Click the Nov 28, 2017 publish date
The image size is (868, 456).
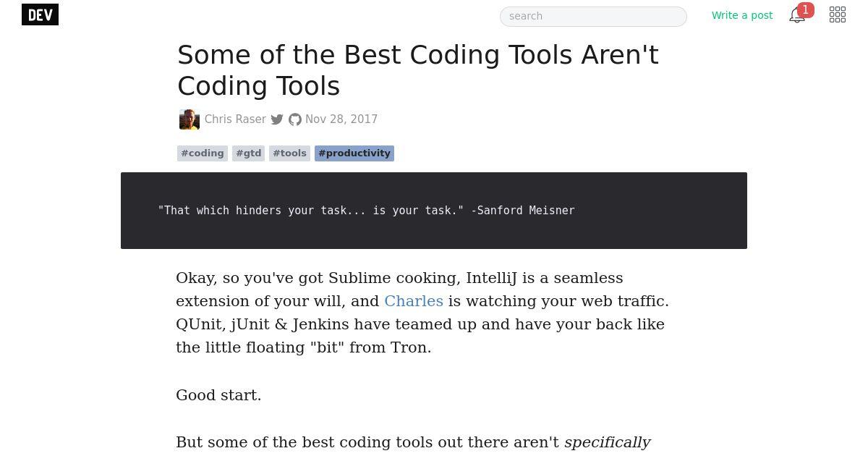(x=341, y=119)
